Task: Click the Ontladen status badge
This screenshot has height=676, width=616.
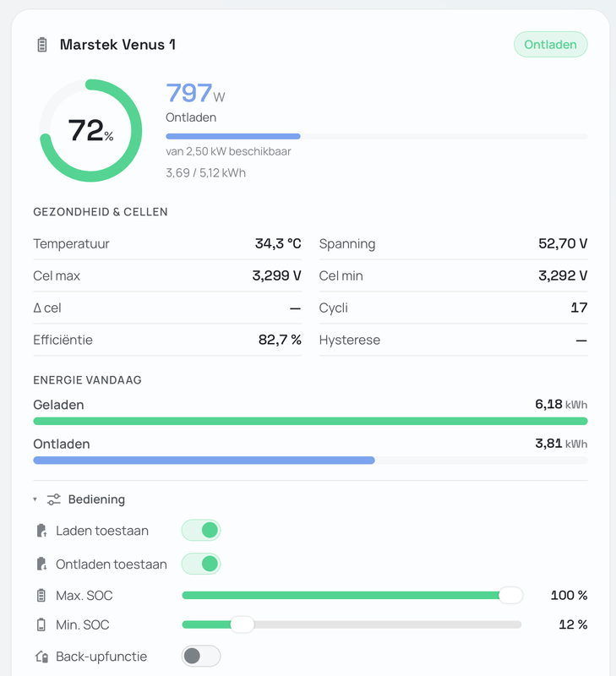Action: pos(550,45)
